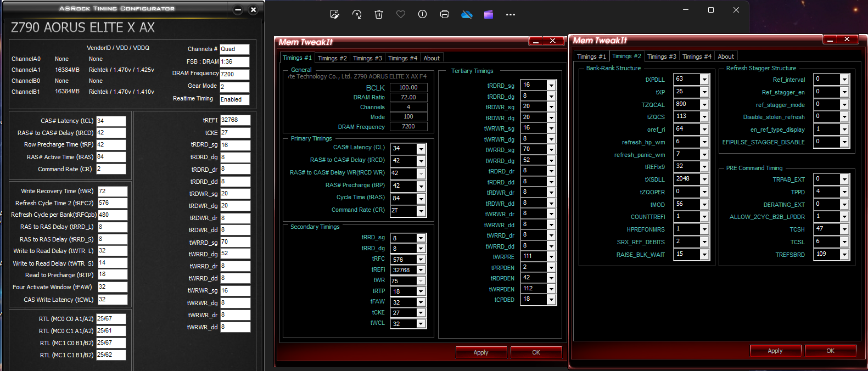Viewport: 868px width, 371px height.
Task: Click the Realtime Timing Enabled field
Action: tap(234, 99)
